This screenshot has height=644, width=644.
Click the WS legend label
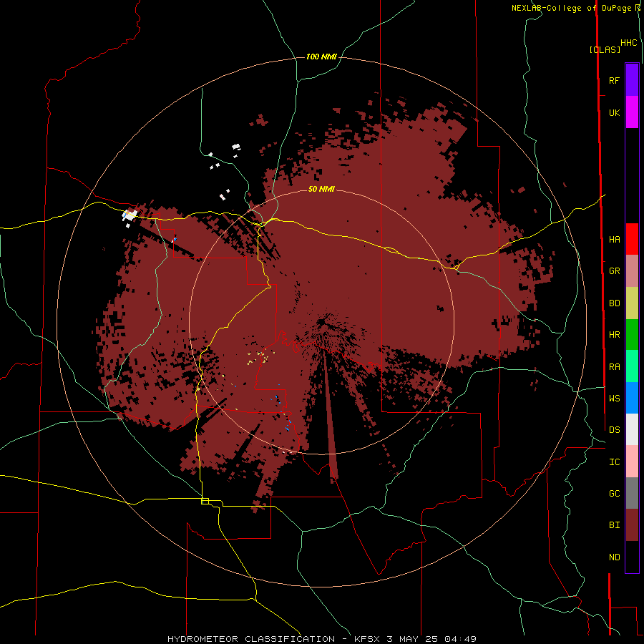(x=614, y=399)
